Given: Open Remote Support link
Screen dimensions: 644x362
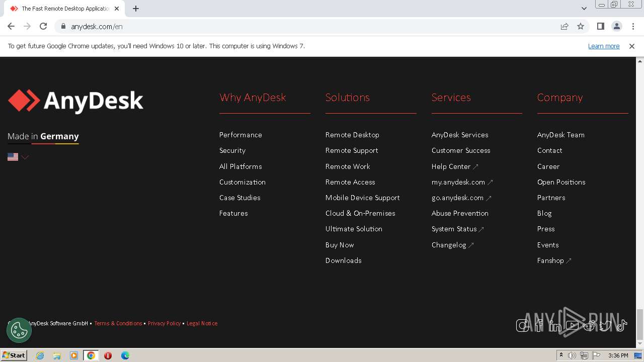Looking at the screenshot, I should [352, 150].
